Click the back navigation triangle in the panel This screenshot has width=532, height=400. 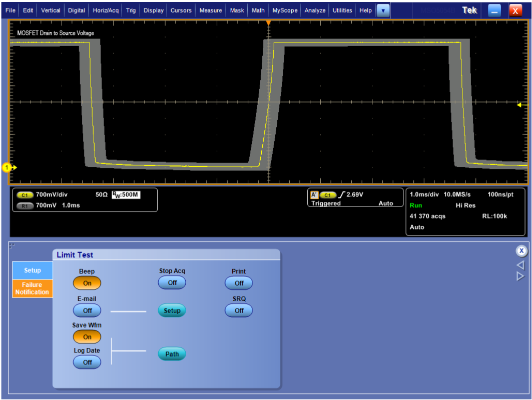520,265
